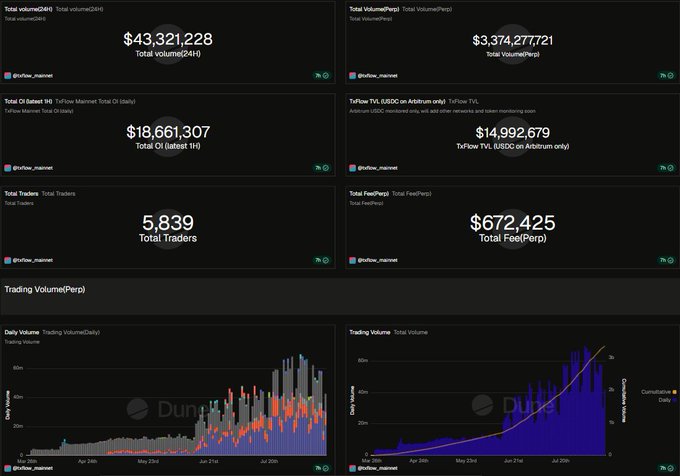Screen dimensions: 680x476
Task: Click author avatar in Total Traders card
Action: point(7,260)
